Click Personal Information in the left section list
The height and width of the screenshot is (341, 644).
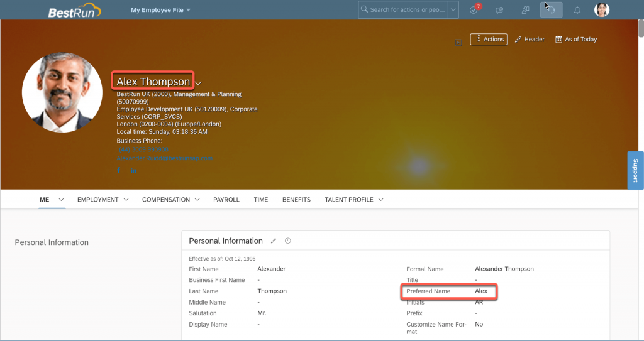tap(52, 242)
